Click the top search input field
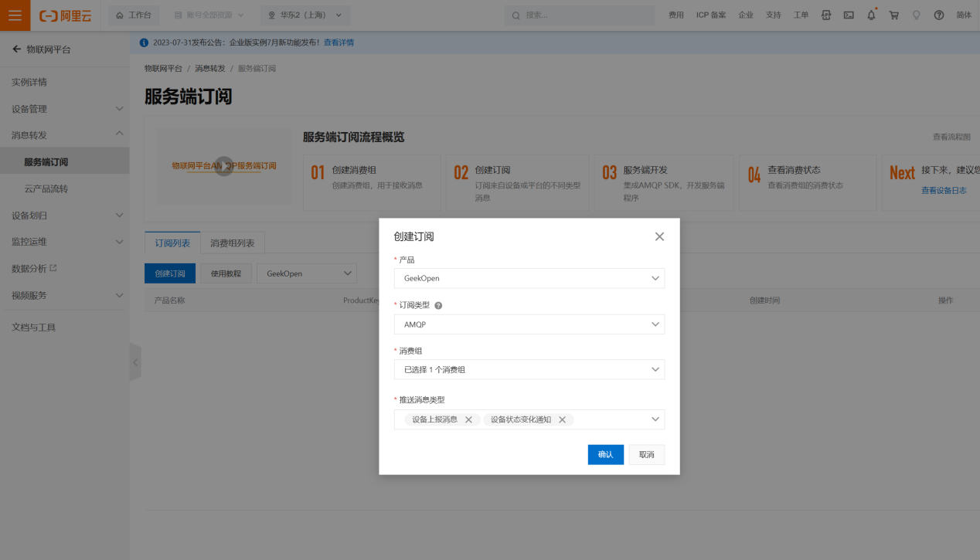Image resolution: width=980 pixels, height=560 pixels. 580,15
